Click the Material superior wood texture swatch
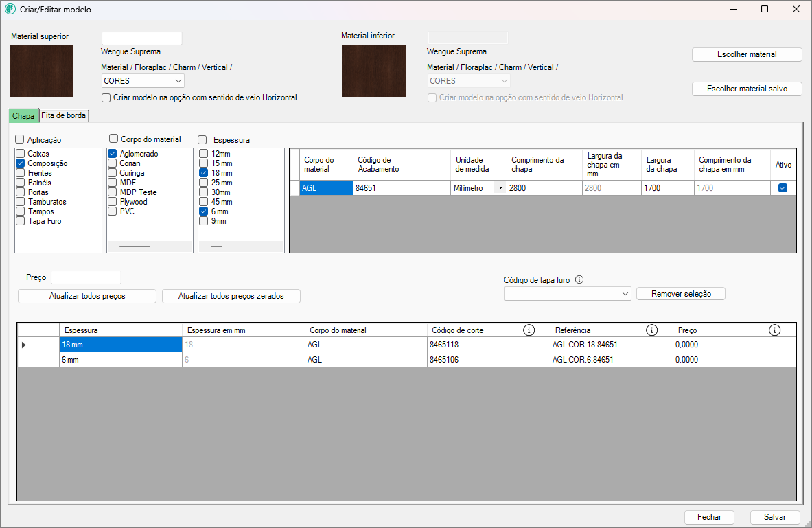Screen dimensions: 812x528 click(x=41, y=71)
